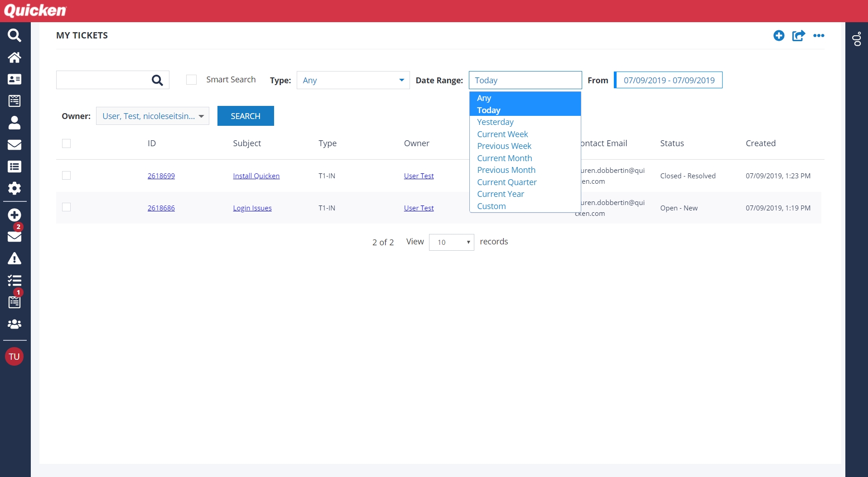The image size is (868, 477).
Task: Open the settings gear in sidebar
Action: pos(14,188)
